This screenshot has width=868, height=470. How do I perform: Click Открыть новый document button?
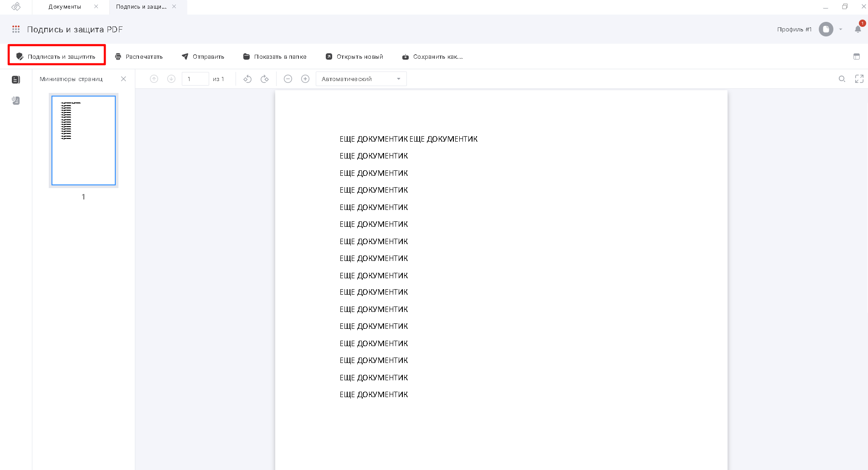pos(354,56)
